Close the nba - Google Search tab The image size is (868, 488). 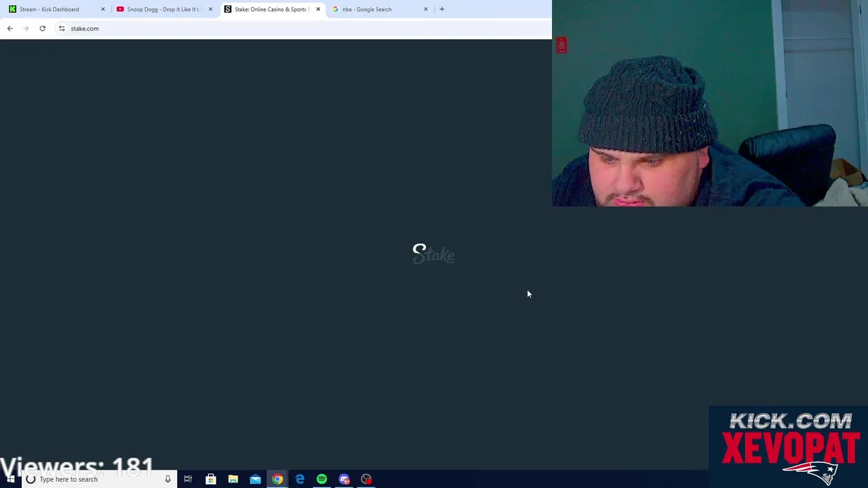[426, 9]
